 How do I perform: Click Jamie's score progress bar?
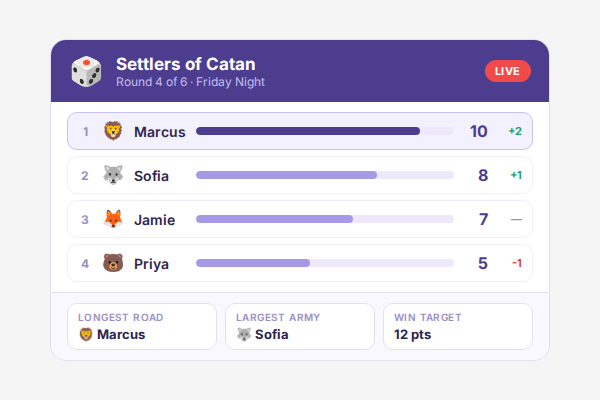pos(324,219)
